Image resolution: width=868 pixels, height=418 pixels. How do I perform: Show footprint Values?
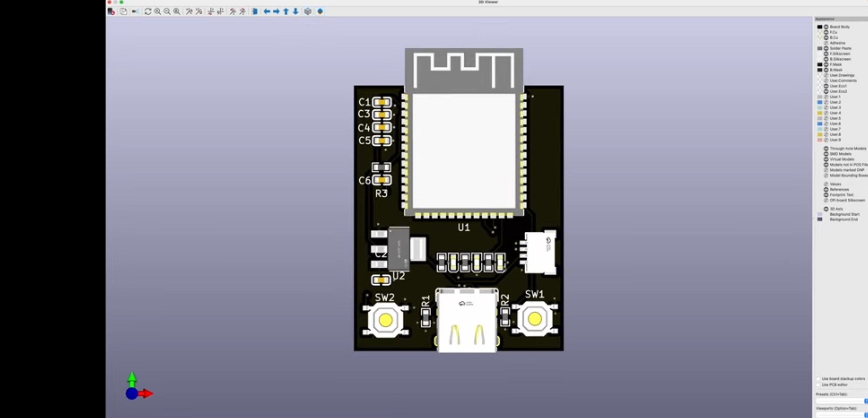[826, 184]
